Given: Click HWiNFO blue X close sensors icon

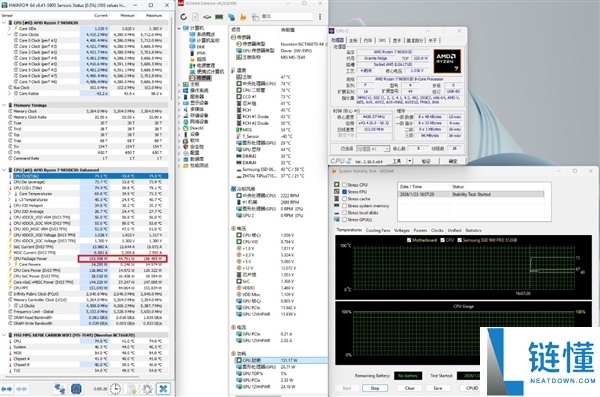Looking at the screenshot, I should click(x=163, y=389).
